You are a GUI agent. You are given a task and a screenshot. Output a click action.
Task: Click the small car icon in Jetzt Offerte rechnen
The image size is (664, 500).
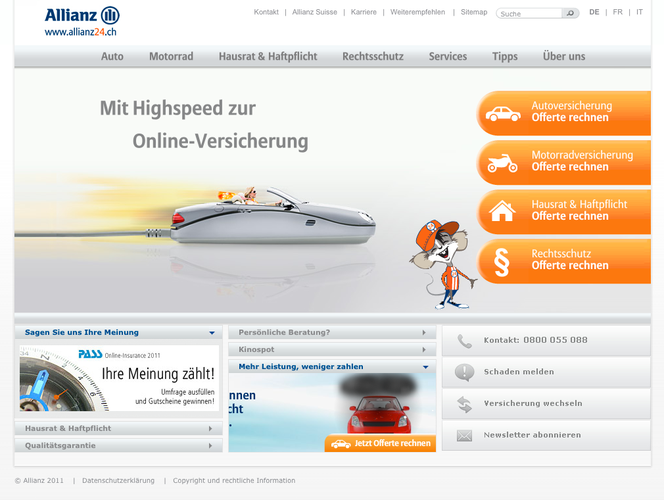(340, 444)
